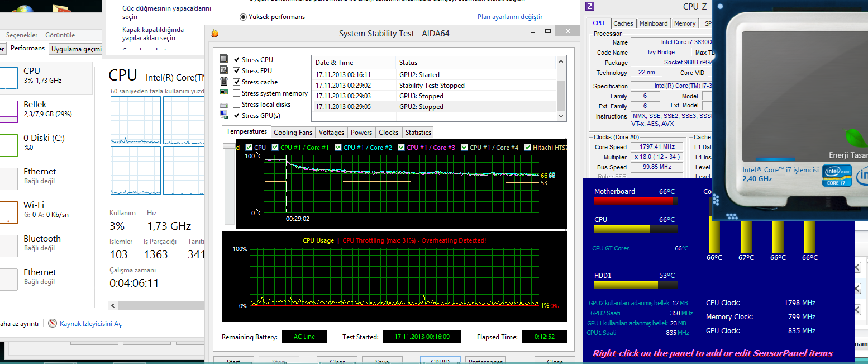Screen dimensions: 868x364
Task: Click the chip icon beside Stress cache
Action: pos(224,82)
